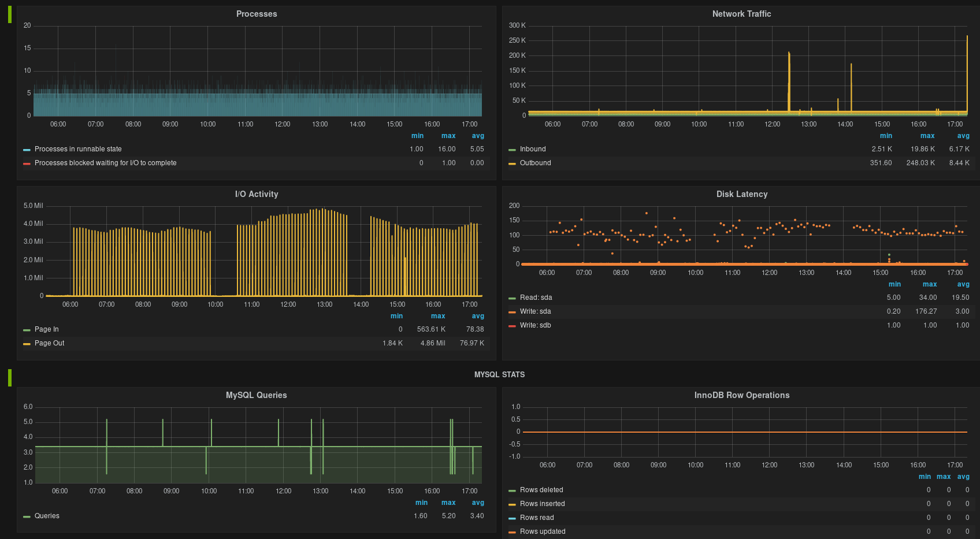Click the blue line icon for runnable processes
This screenshot has width=980, height=539.
point(27,150)
